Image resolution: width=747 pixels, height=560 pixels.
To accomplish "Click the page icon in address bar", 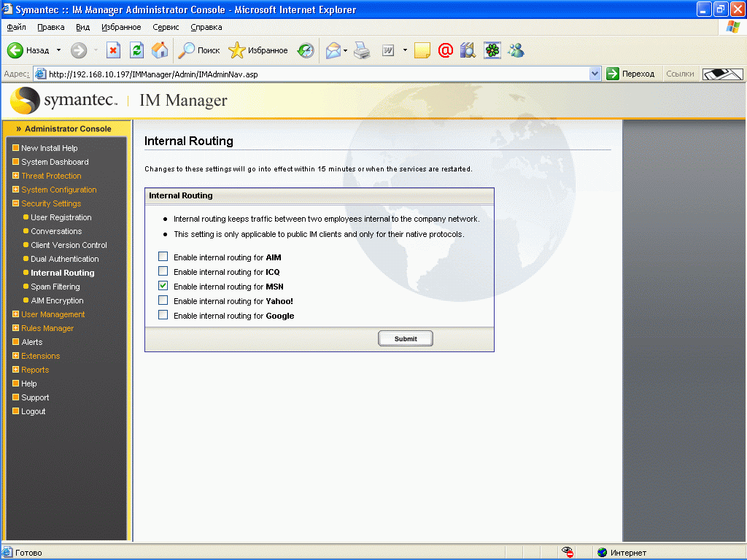I will click(41, 74).
